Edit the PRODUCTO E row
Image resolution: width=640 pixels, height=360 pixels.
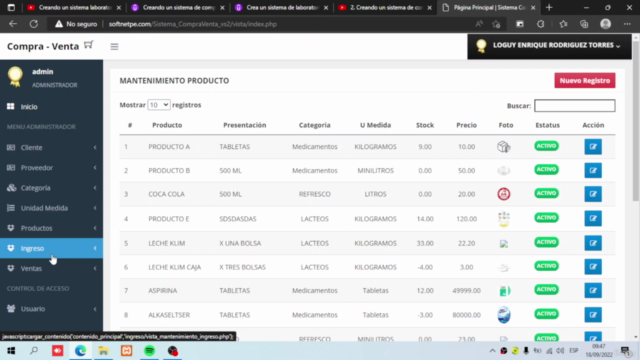pos(593,218)
